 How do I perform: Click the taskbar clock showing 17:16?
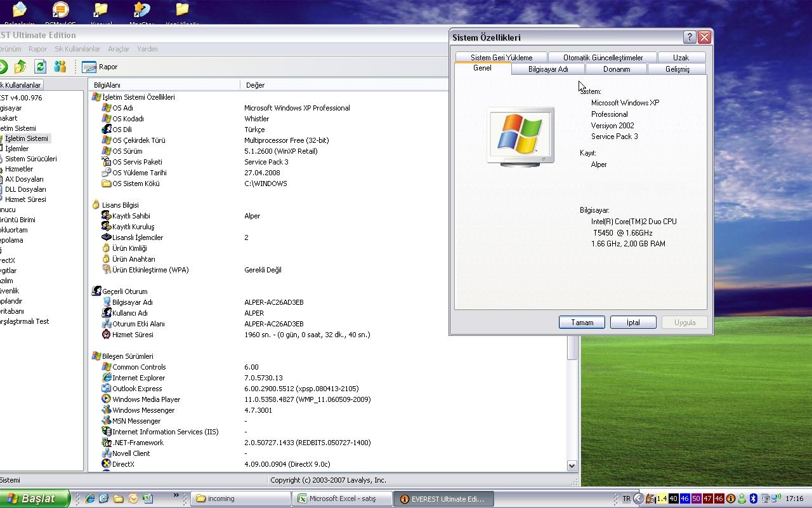(x=794, y=498)
